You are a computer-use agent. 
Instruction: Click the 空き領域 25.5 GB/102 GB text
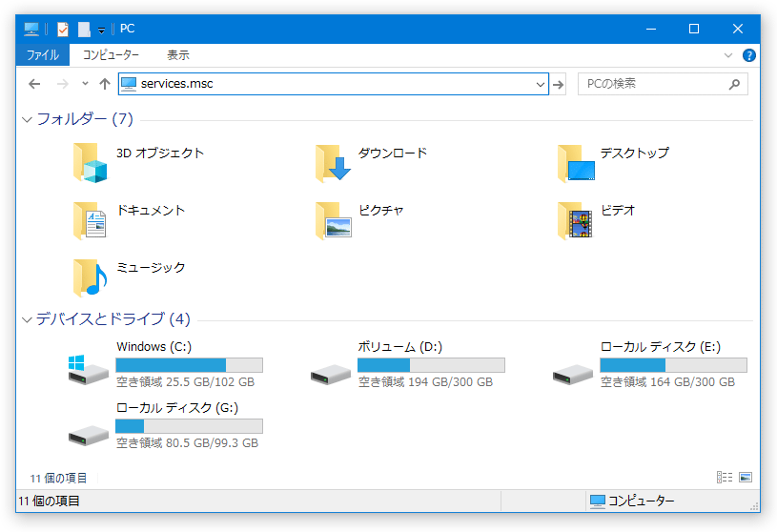(x=185, y=382)
